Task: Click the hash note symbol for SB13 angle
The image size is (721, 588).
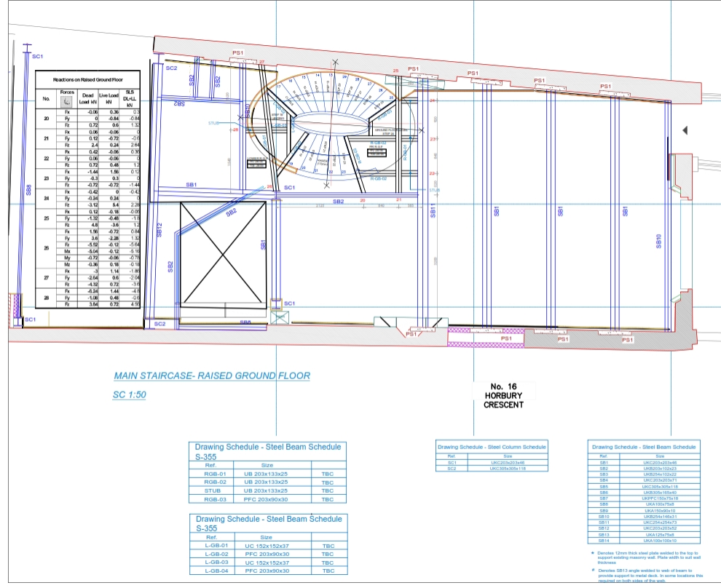Action: click(593, 570)
